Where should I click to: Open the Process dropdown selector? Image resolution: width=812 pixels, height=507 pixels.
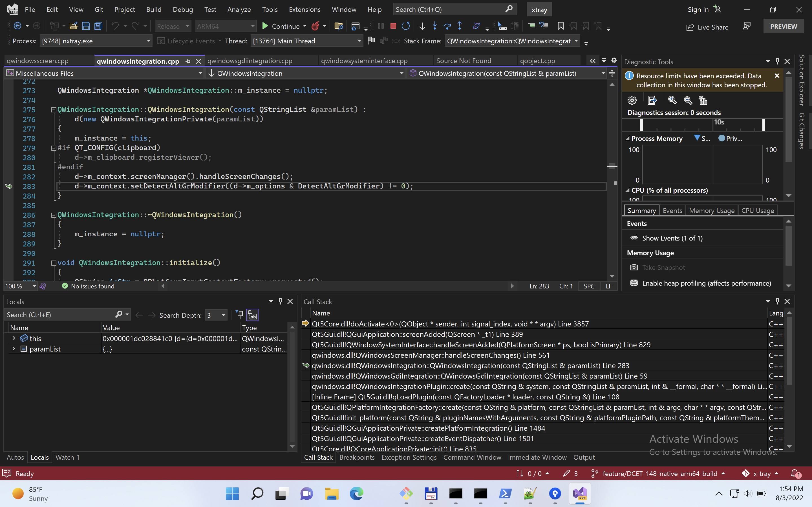tap(147, 41)
